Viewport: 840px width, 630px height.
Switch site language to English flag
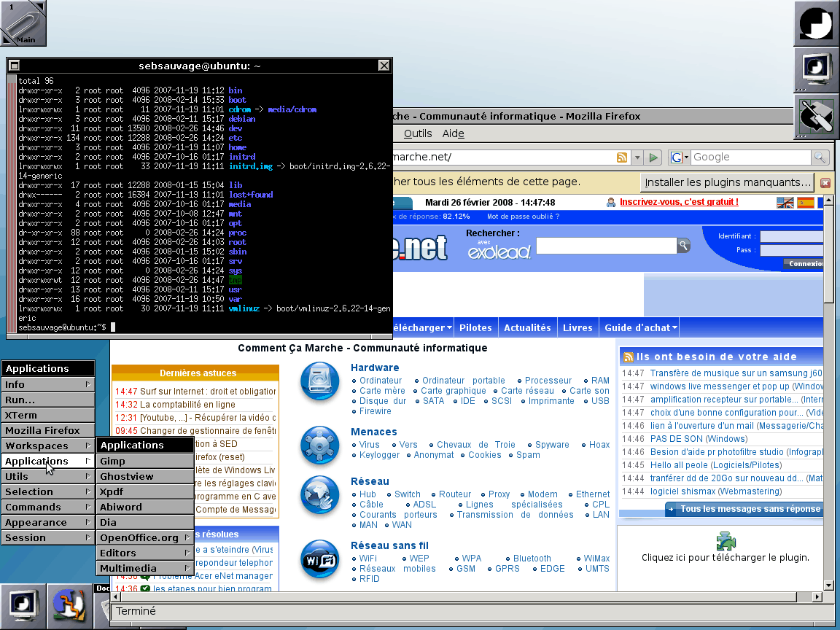pos(785,203)
